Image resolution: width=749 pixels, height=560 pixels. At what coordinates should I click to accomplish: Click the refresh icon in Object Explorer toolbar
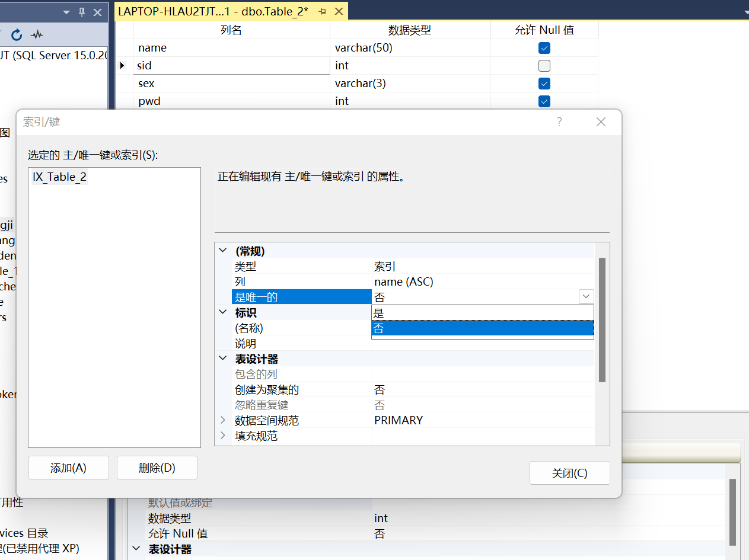coord(17,34)
